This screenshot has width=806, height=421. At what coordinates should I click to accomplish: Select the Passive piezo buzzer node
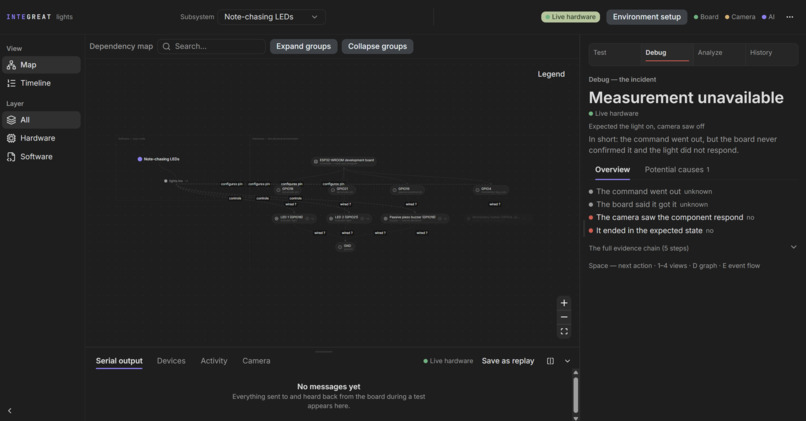[x=415, y=218]
